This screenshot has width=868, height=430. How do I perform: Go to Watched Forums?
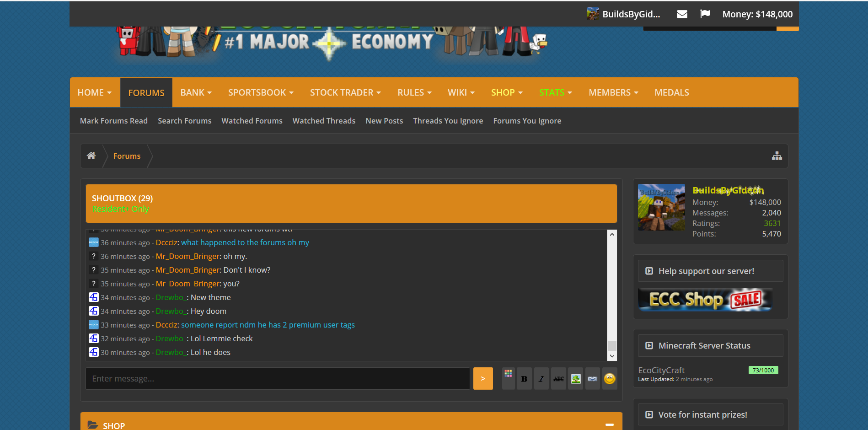(252, 121)
